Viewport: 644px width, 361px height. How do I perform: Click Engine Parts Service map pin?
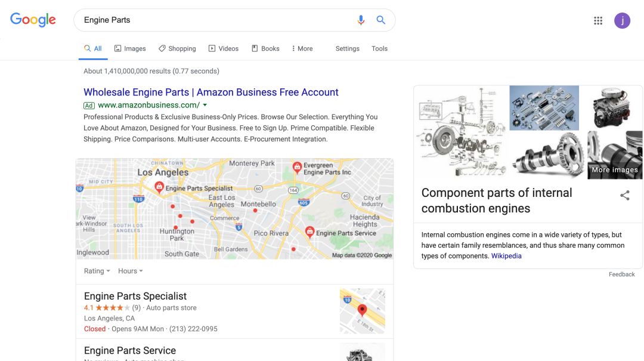pyautogui.click(x=309, y=232)
